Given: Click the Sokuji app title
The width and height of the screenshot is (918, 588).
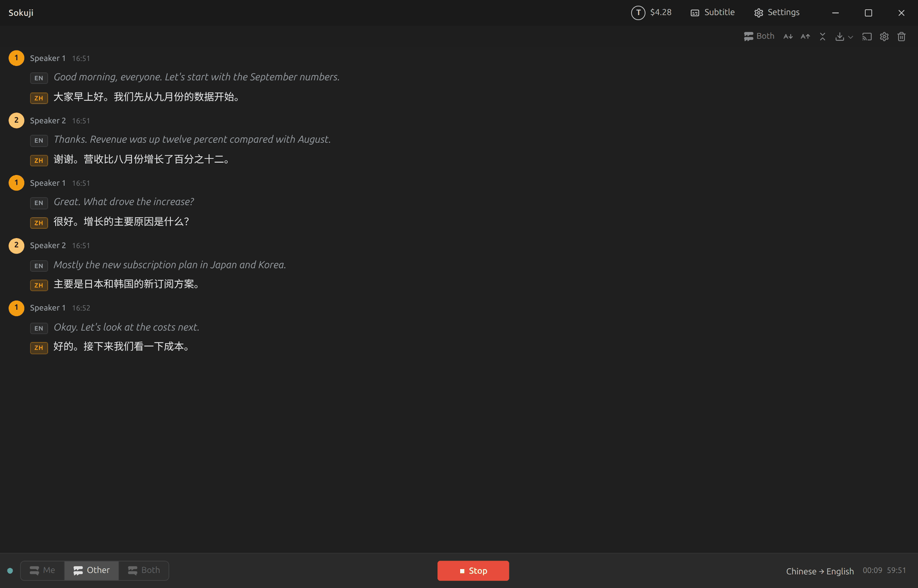Looking at the screenshot, I should (21, 13).
